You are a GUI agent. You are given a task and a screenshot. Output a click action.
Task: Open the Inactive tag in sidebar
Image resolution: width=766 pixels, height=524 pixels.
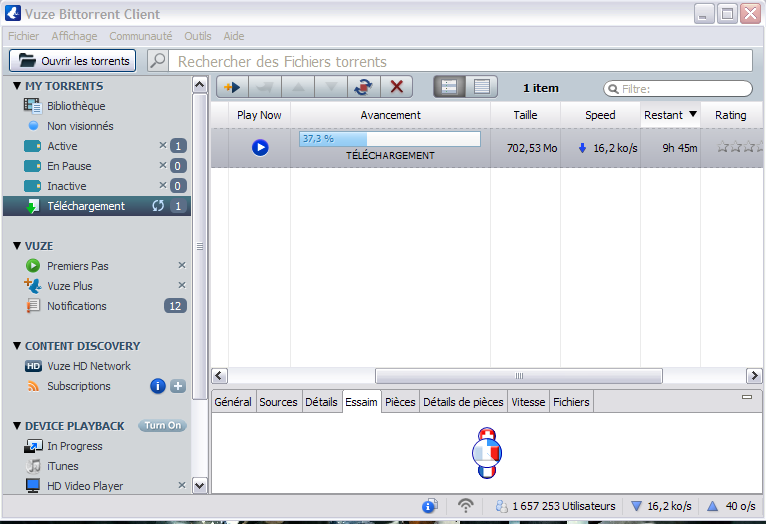[x=66, y=186]
